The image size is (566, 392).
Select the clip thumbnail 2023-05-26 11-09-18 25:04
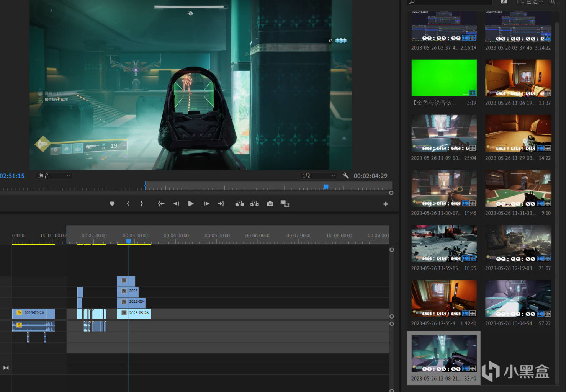pos(444,133)
